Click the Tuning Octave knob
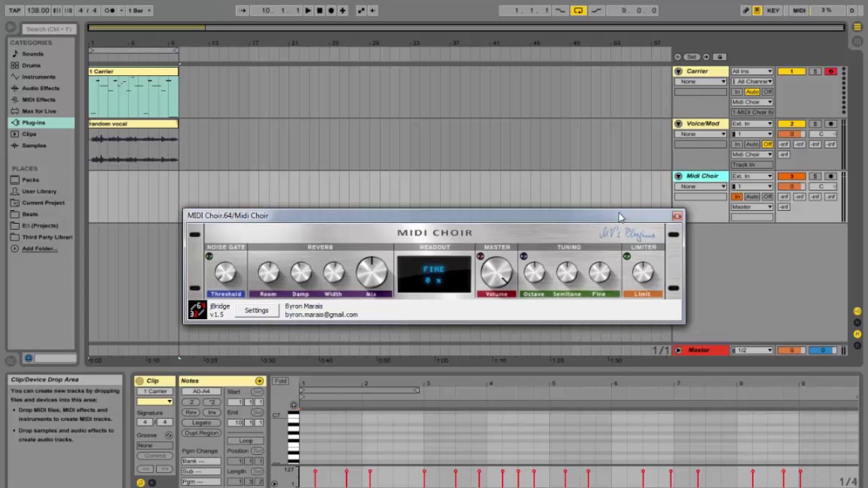 (x=534, y=273)
